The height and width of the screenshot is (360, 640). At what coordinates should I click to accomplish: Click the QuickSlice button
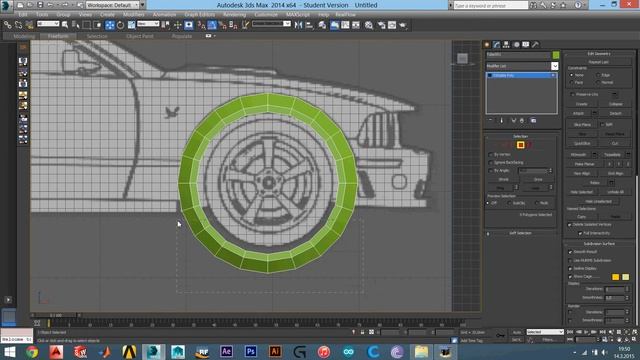[x=582, y=144]
